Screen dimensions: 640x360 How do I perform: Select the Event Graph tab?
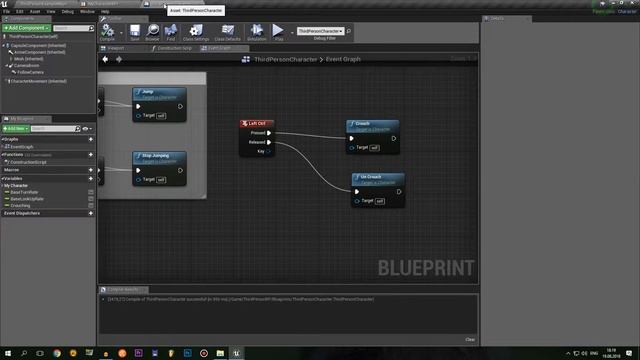click(x=224, y=48)
